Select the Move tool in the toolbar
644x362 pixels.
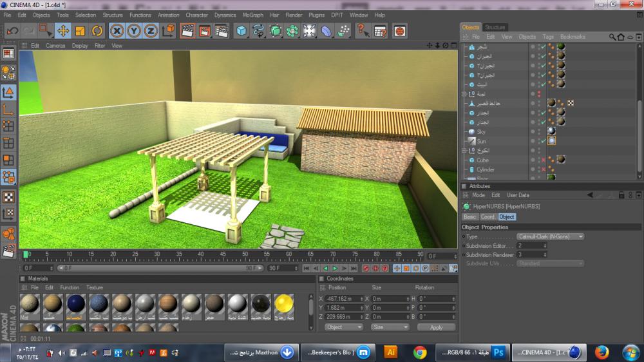coord(63,30)
